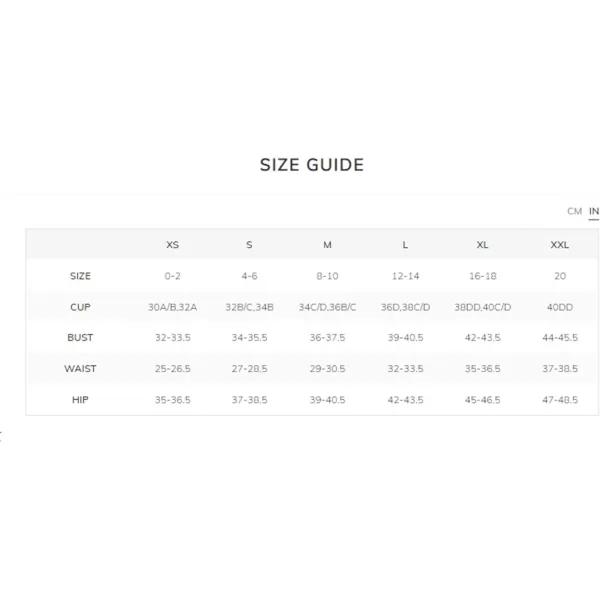Select the 12-14 size cell under L
The width and height of the screenshot is (600, 600).
click(x=405, y=276)
